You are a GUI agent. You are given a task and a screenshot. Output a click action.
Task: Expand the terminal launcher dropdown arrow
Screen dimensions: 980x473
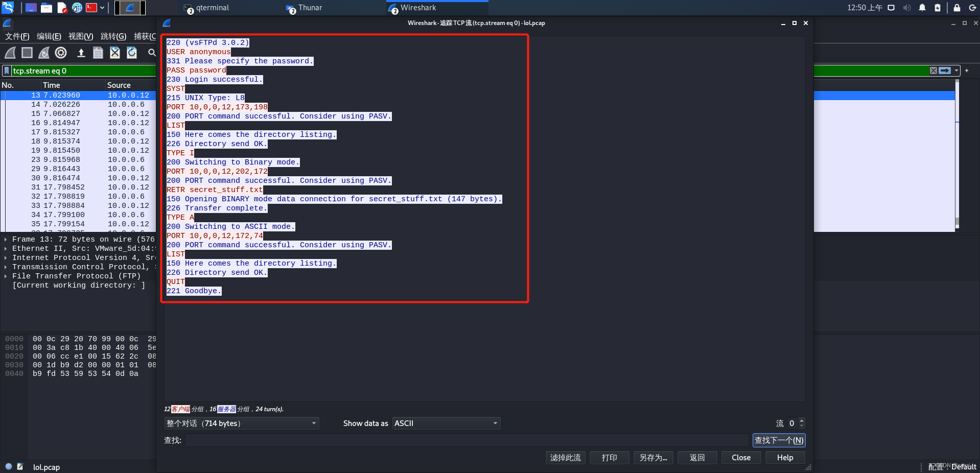102,8
